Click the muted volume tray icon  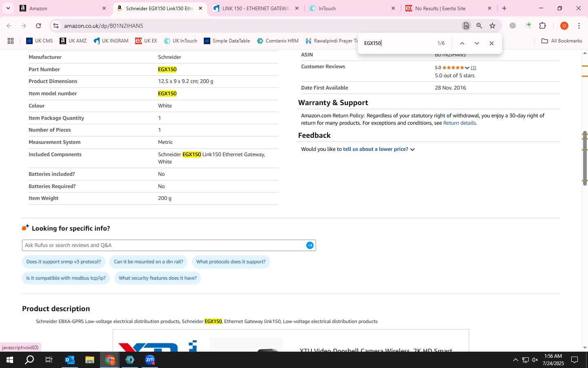(535, 360)
